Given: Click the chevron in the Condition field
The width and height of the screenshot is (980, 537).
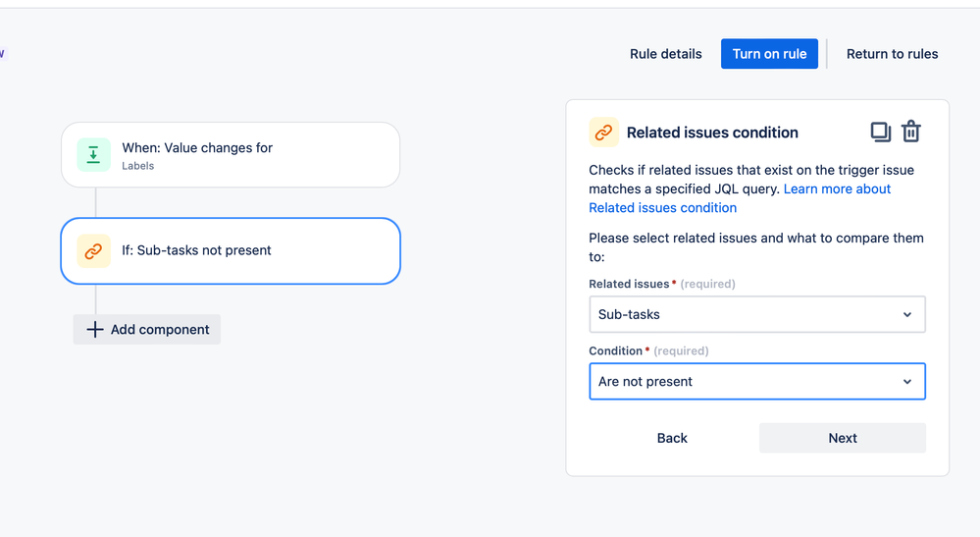Looking at the screenshot, I should click(907, 382).
